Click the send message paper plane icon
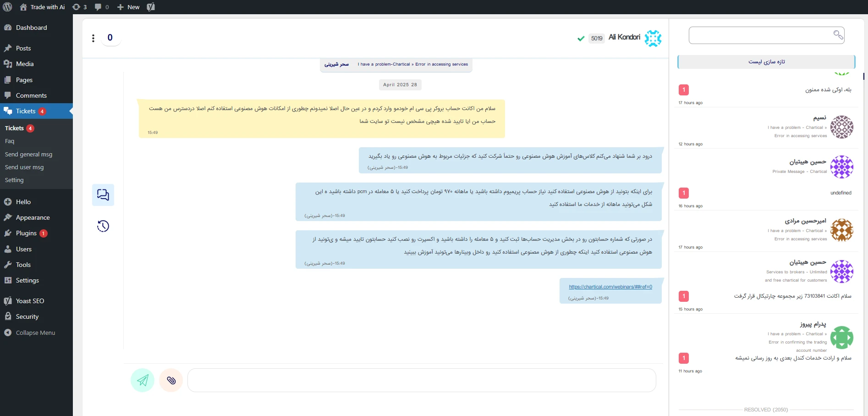Image resolution: width=868 pixels, height=416 pixels. point(143,380)
